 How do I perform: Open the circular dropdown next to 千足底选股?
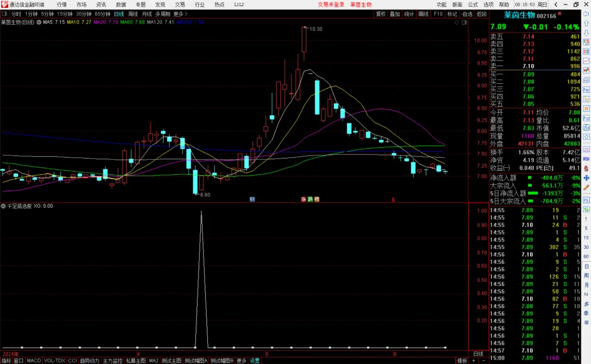tap(3, 206)
